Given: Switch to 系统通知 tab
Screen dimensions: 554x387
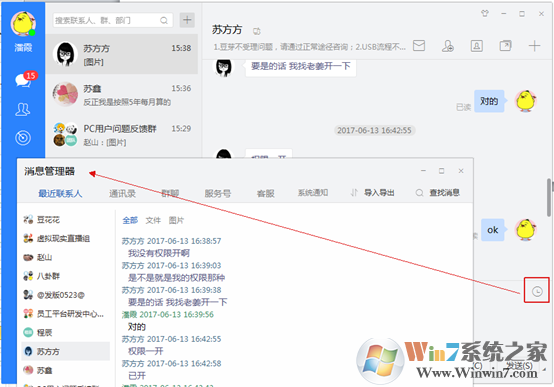Looking at the screenshot, I should [313, 193].
